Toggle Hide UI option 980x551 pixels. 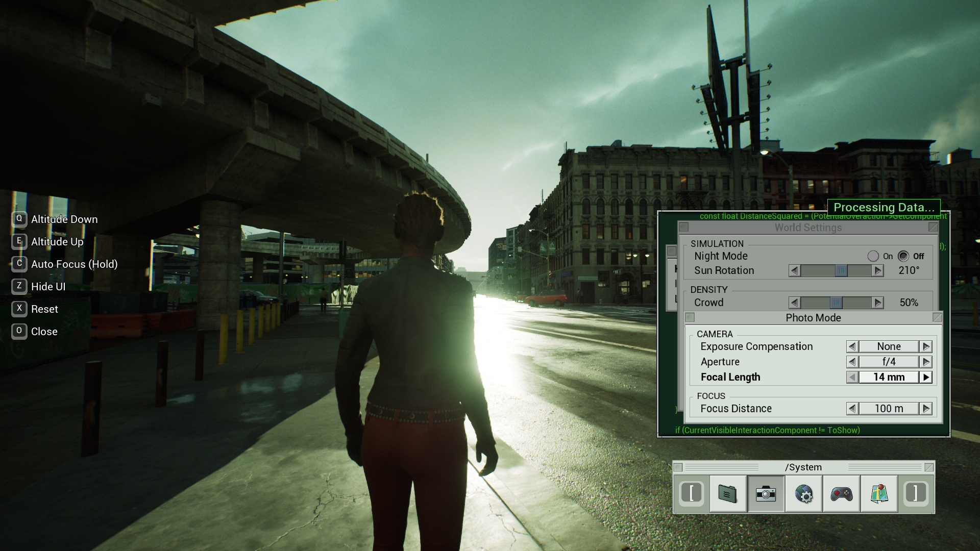click(x=48, y=287)
